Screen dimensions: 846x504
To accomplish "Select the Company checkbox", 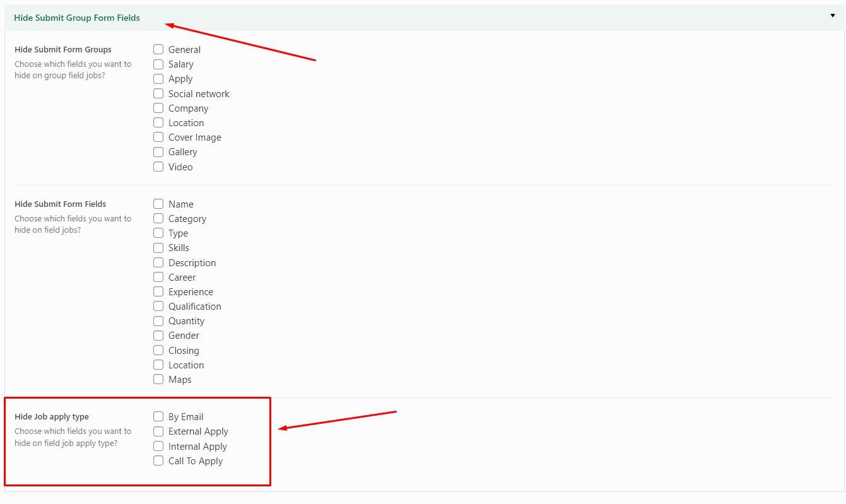I will pos(158,108).
